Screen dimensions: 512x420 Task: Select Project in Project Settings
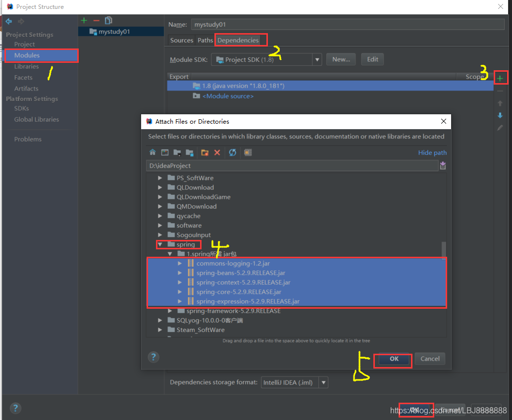[x=24, y=45]
